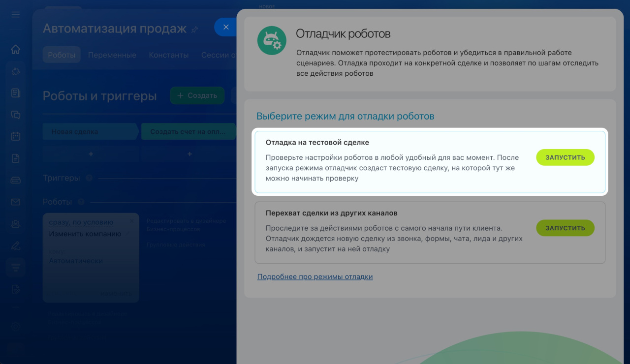630x364 pixels.
Task: Add robot with plus under Новая сделка
Action: pyautogui.click(x=91, y=154)
